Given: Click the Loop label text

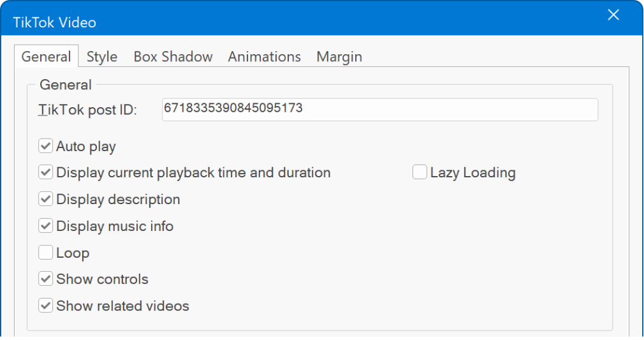Looking at the screenshot, I should click(73, 253).
